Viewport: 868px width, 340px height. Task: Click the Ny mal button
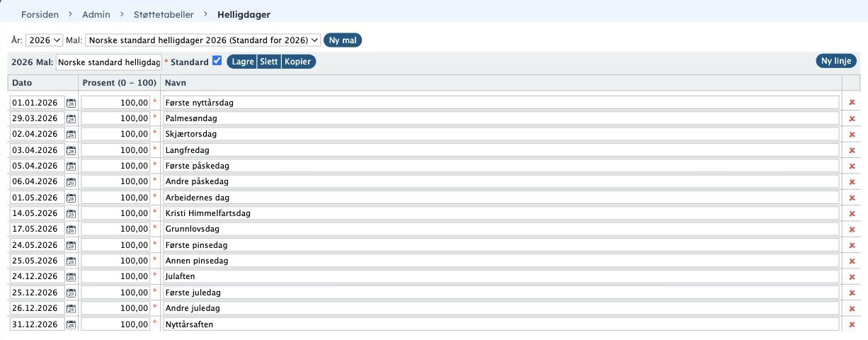click(x=343, y=40)
